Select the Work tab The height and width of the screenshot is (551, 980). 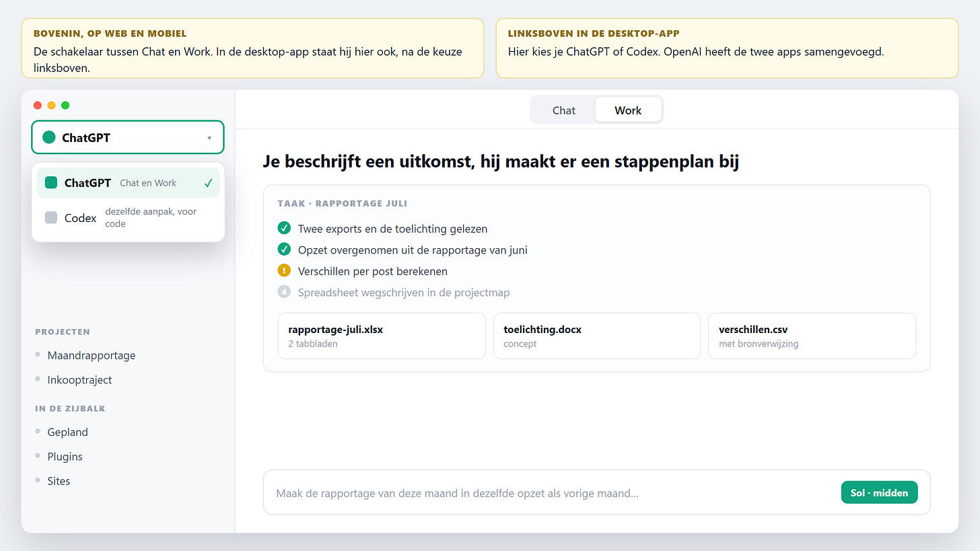pos(628,110)
